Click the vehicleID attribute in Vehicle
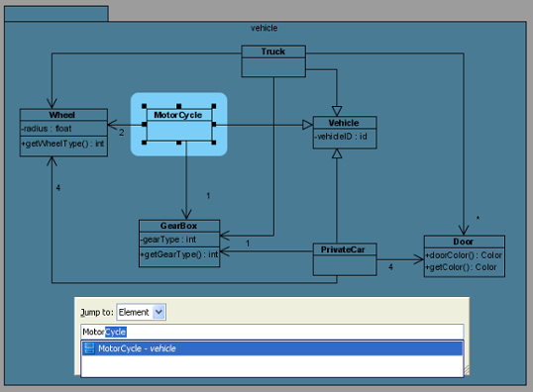Viewport: 533px width, 392px height. [341, 137]
